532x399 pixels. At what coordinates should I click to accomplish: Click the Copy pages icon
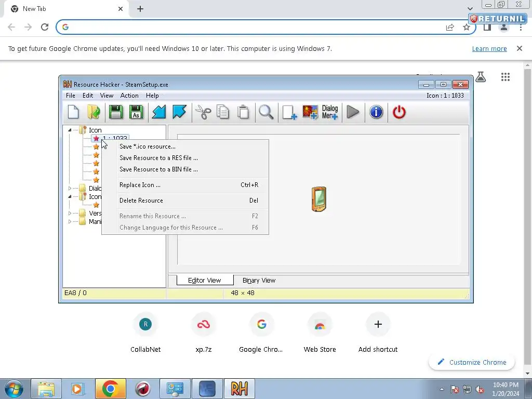223,112
